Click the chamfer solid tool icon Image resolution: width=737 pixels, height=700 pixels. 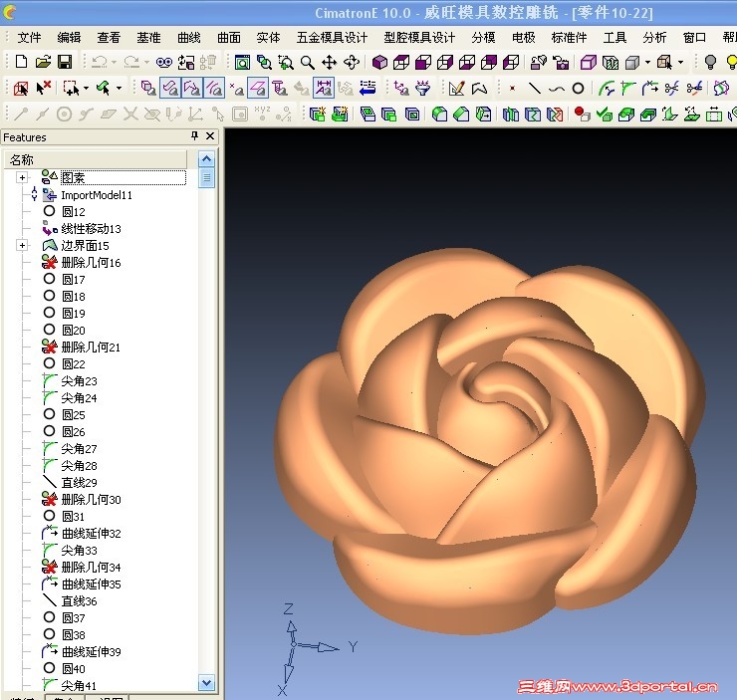[x=461, y=114]
